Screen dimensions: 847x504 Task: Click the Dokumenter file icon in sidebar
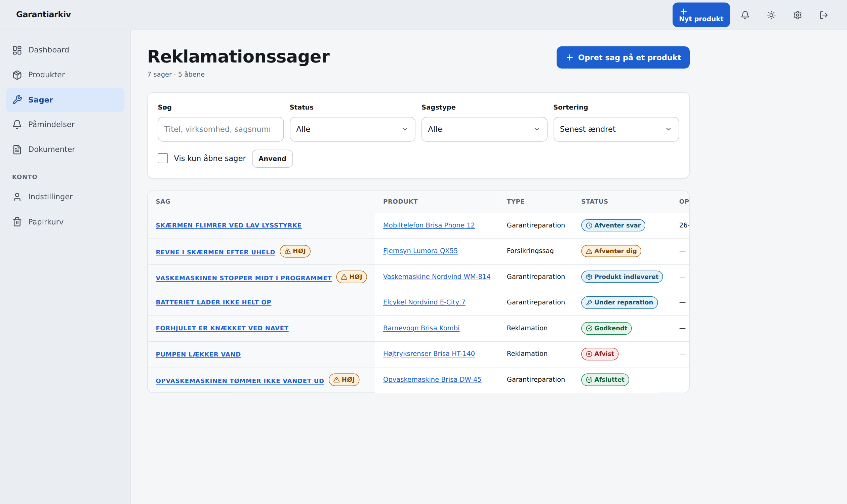17,149
